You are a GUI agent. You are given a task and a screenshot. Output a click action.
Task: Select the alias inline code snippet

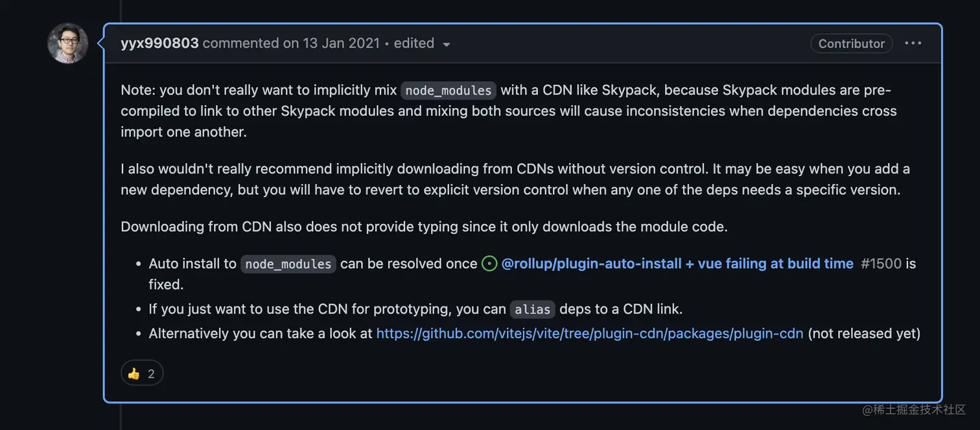tap(532, 310)
